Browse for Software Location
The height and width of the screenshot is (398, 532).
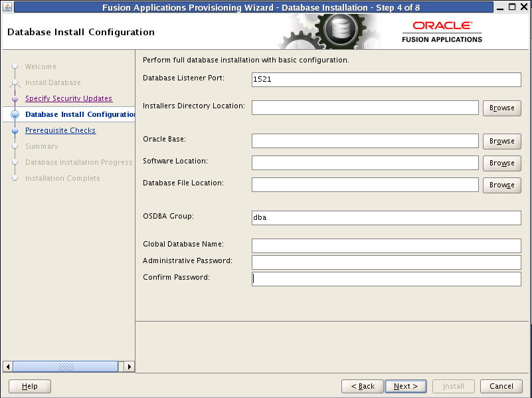(x=502, y=163)
